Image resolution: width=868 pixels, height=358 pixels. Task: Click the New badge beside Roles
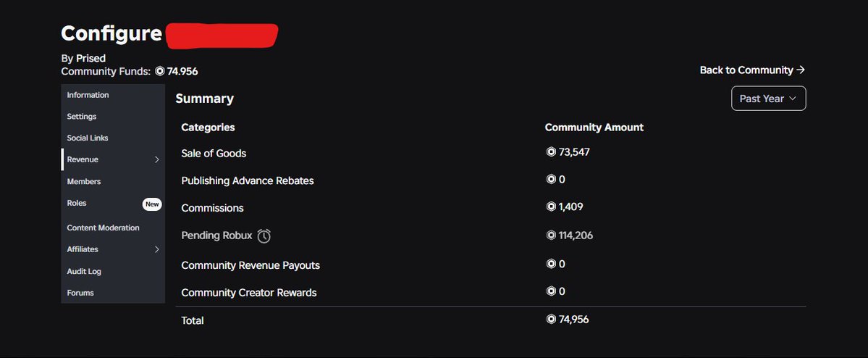click(152, 204)
